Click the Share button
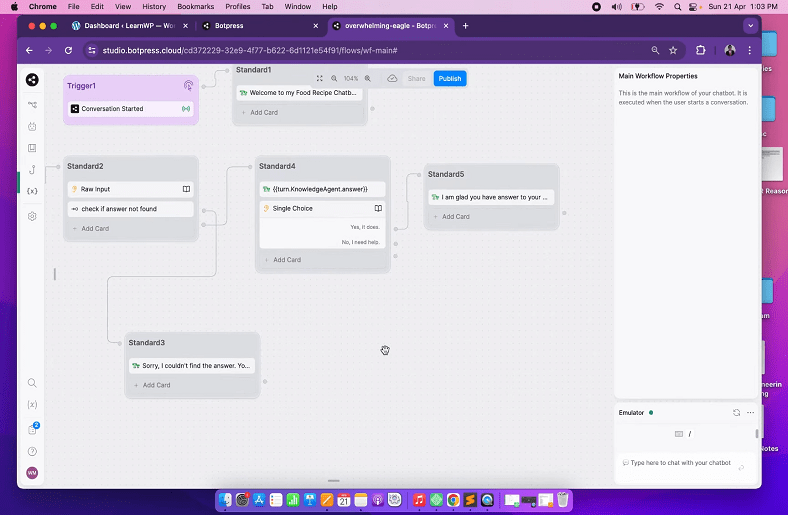788x515 pixels. pyautogui.click(x=417, y=78)
